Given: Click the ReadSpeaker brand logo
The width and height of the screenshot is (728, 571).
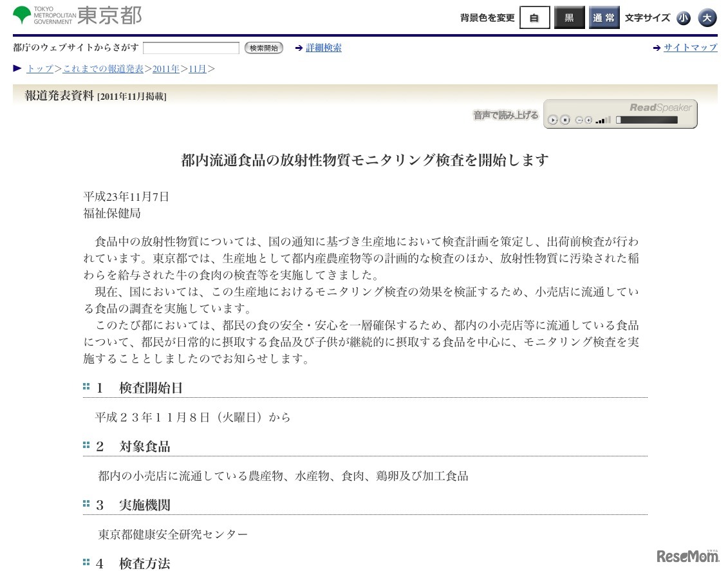Looking at the screenshot, I should click(x=660, y=108).
